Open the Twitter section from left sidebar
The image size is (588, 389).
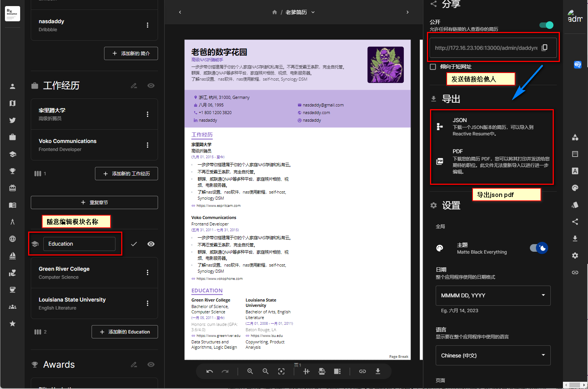(x=13, y=120)
